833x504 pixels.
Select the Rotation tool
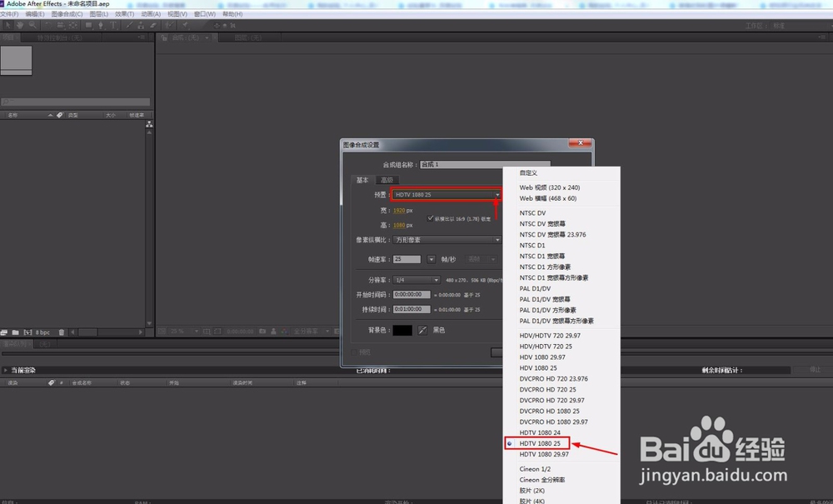[x=47, y=25]
